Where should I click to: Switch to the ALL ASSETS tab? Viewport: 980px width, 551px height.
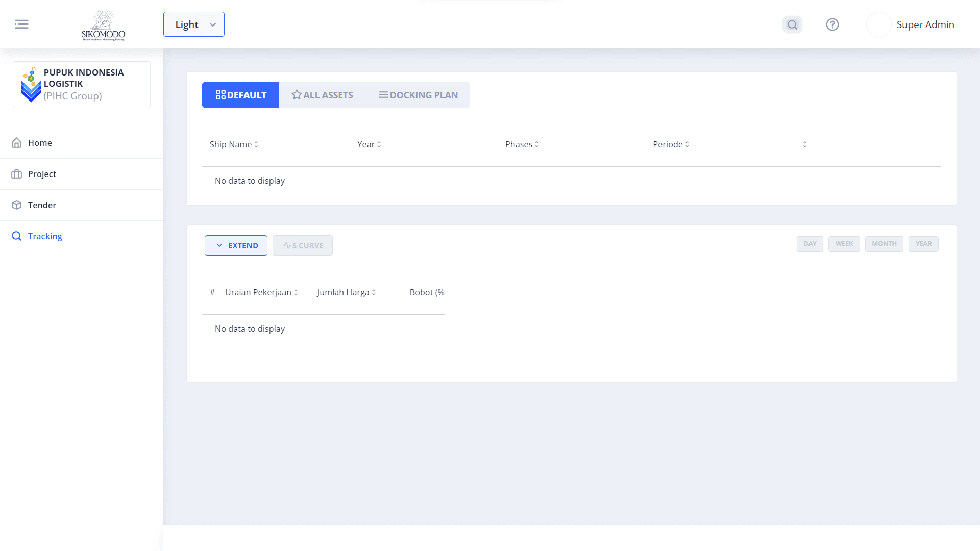click(x=322, y=95)
